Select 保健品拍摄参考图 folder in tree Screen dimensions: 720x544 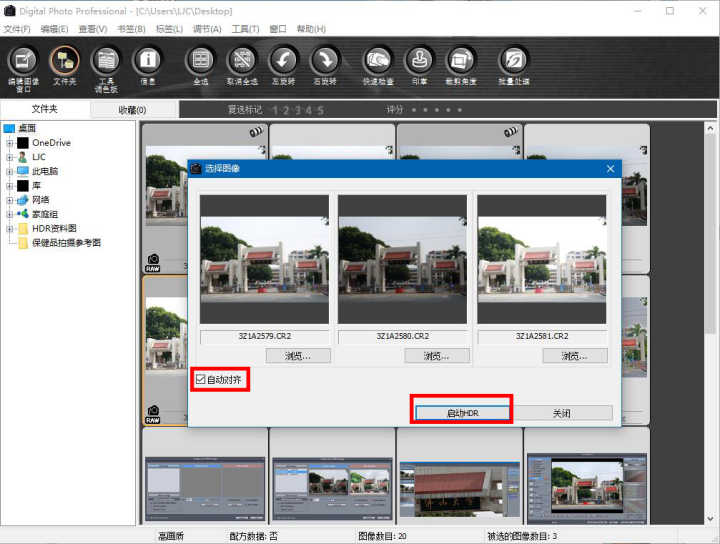66,243
